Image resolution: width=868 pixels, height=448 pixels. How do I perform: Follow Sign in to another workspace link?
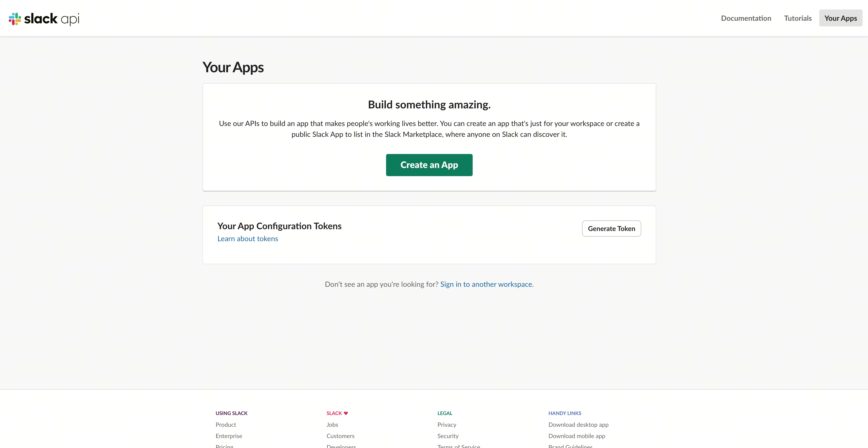(x=486, y=284)
